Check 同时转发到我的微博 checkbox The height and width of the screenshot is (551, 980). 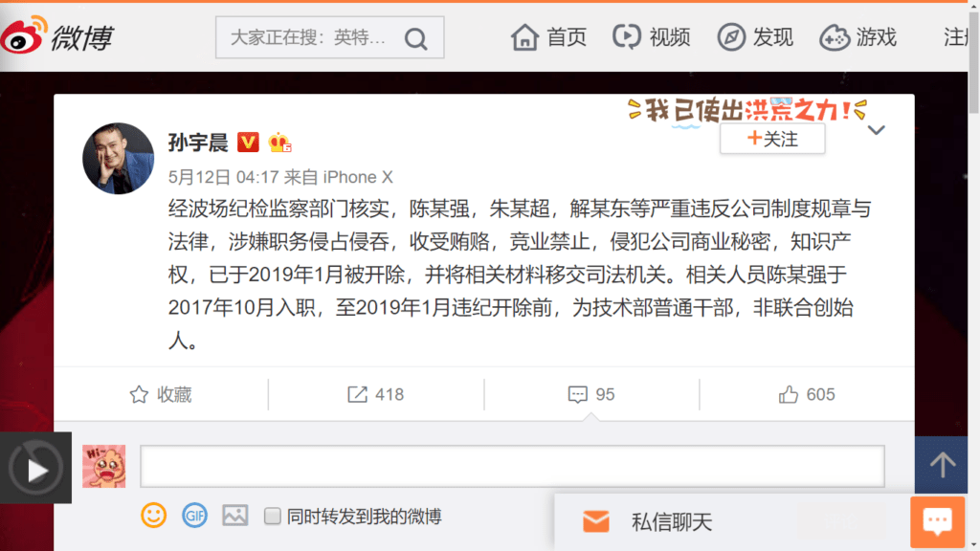(x=273, y=516)
